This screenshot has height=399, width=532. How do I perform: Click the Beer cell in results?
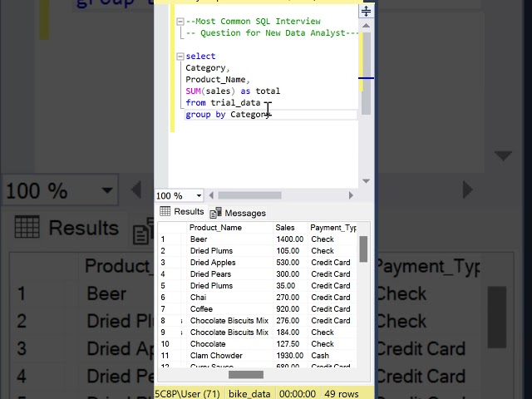pos(199,239)
